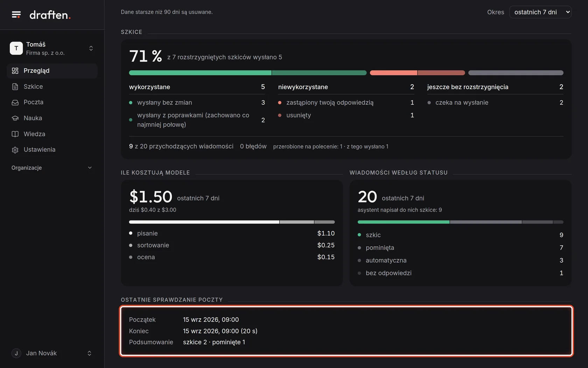Click 'przerobione na polecenie' text

tap(331, 146)
